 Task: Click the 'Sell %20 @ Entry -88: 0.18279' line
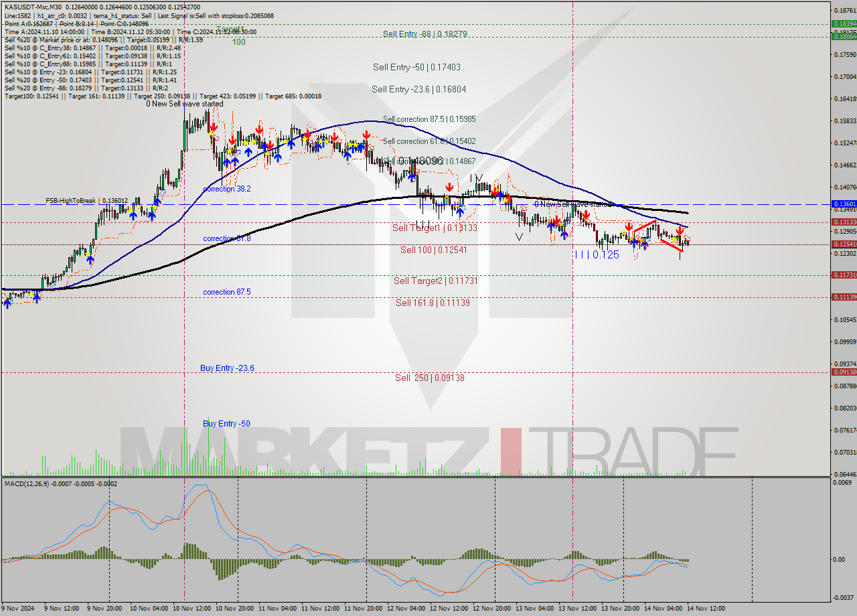pos(86,88)
